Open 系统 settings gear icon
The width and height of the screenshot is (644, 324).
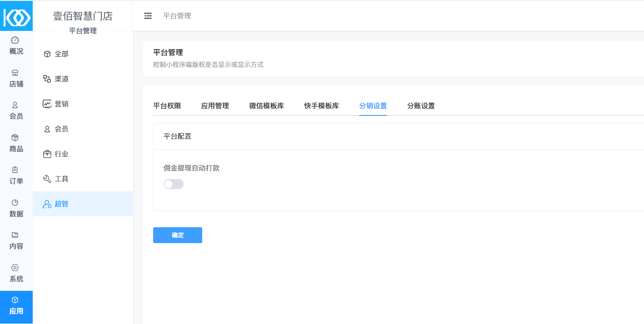click(x=15, y=268)
